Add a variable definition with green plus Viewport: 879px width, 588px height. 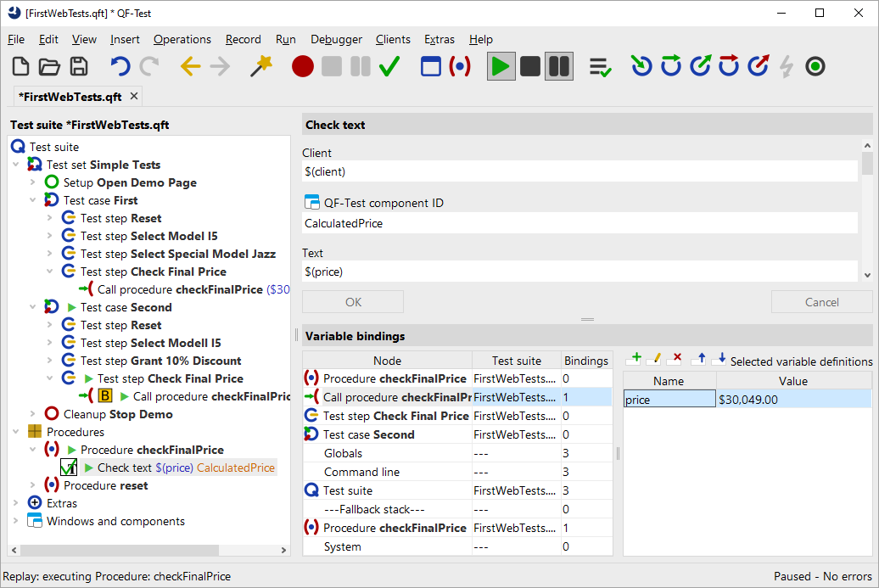tap(634, 358)
